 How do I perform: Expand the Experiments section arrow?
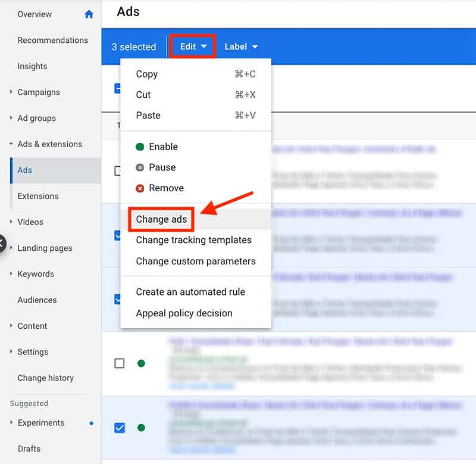point(11,422)
